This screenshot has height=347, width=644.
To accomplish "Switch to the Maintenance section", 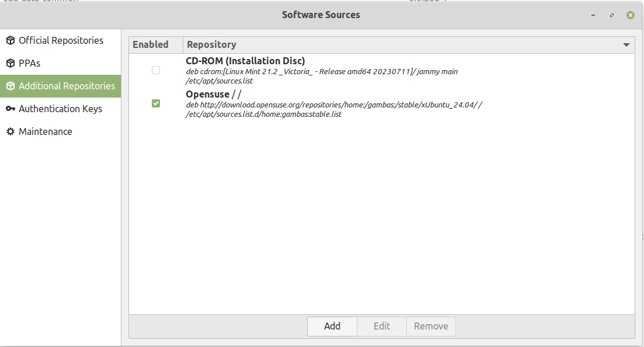I will click(x=46, y=131).
